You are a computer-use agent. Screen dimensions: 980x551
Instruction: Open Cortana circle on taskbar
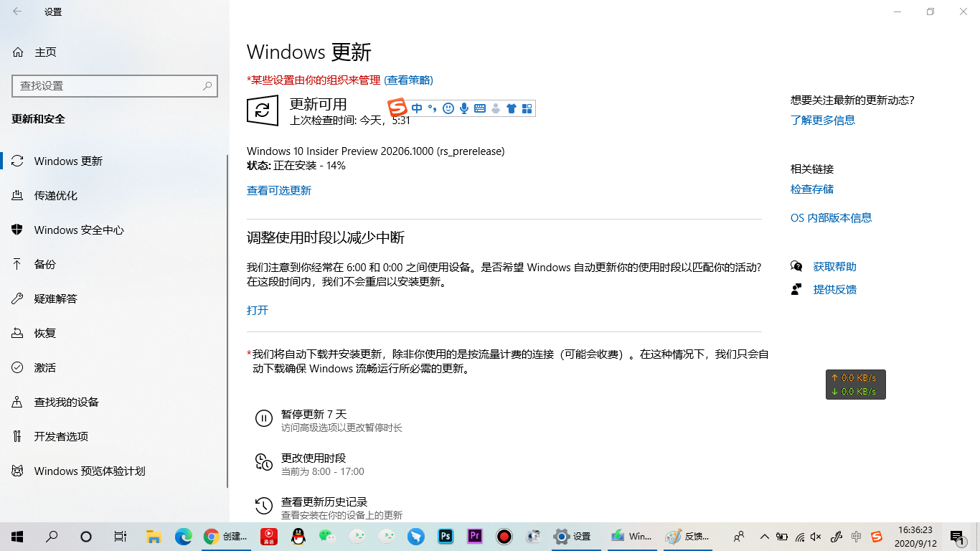[x=86, y=536]
